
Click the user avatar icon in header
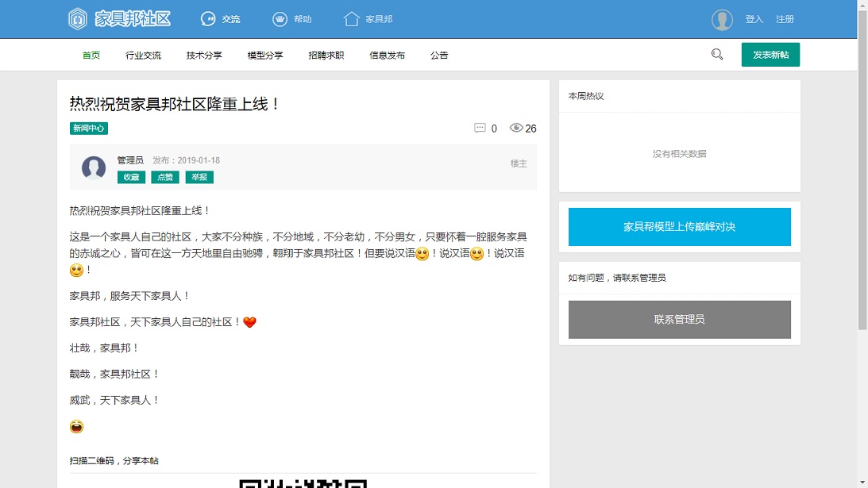pyautogui.click(x=722, y=19)
